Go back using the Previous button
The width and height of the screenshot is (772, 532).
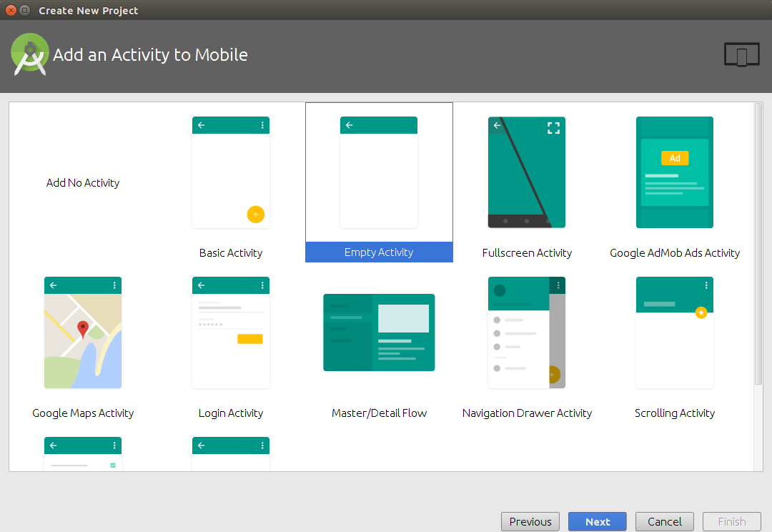pyautogui.click(x=530, y=521)
